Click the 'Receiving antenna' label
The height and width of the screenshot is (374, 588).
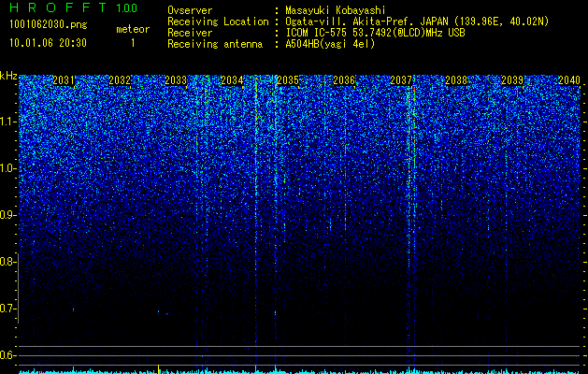click(x=215, y=44)
